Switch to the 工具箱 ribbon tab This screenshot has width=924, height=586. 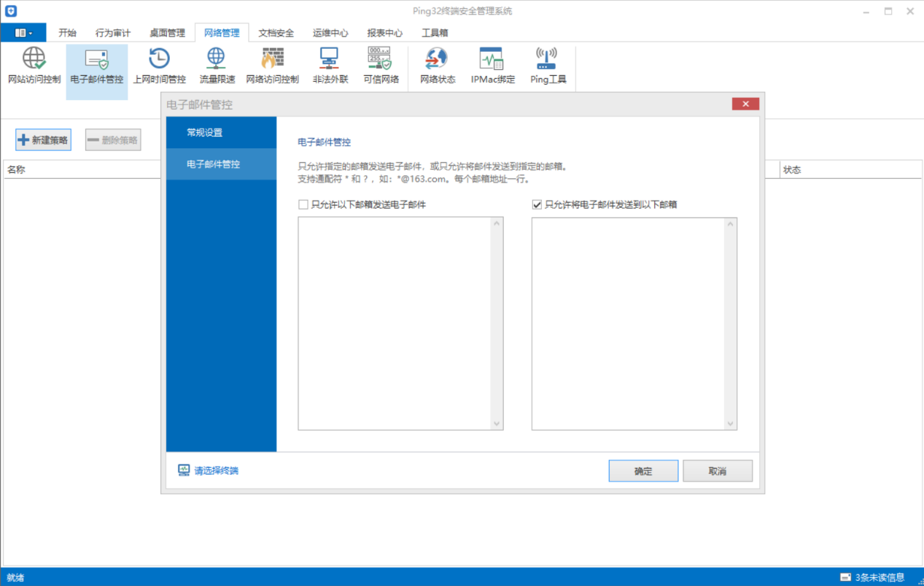coord(435,33)
